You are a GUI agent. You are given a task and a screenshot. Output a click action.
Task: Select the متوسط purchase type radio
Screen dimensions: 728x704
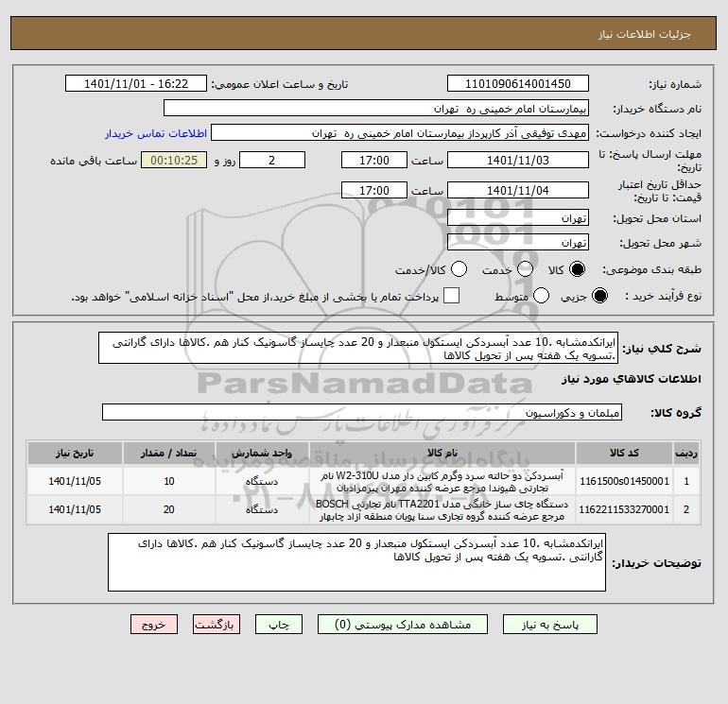pos(541,296)
